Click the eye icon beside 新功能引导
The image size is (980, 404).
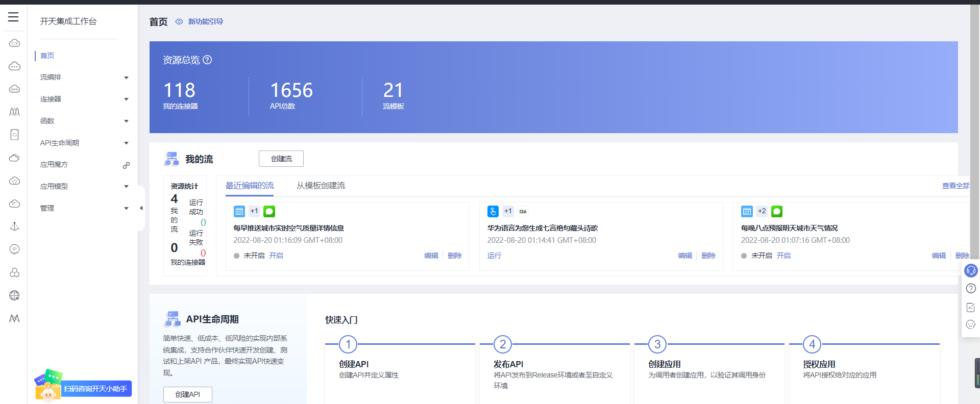click(179, 21)
